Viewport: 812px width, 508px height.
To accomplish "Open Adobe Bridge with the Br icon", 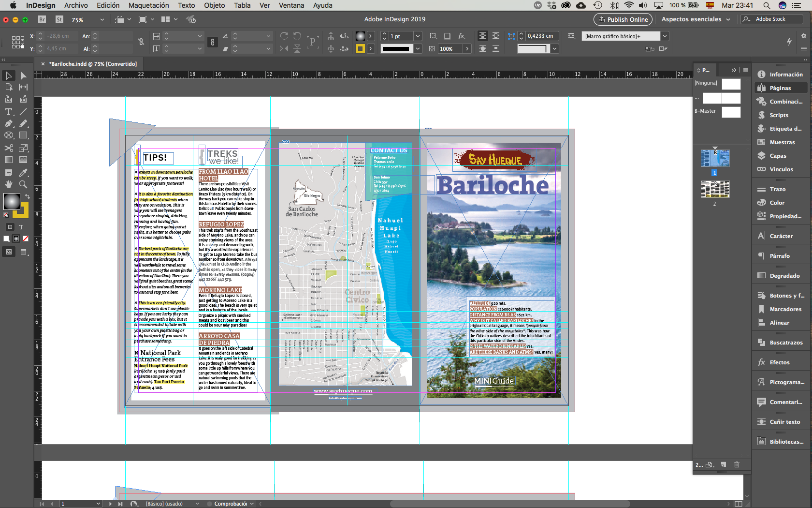I will point(42,19).
